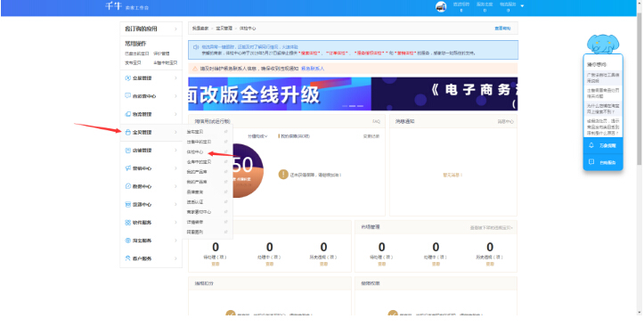Open the 消息中心 link in notifications
Viewport: 644px width, 327px height.
coord(506,121)
